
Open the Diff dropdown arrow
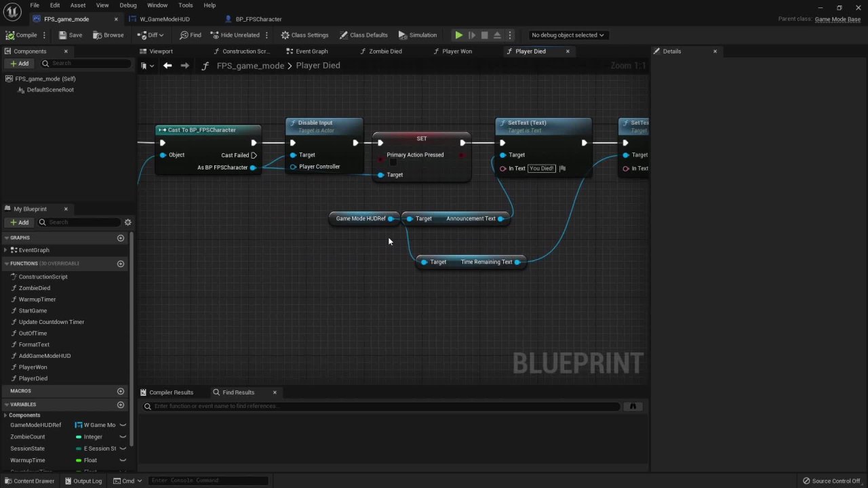161,35
